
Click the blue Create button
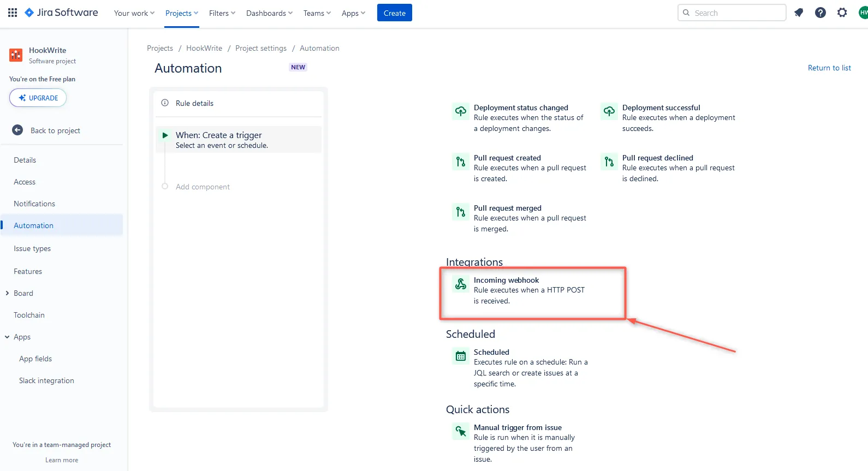pyautogui.click(x=395, y=13)
